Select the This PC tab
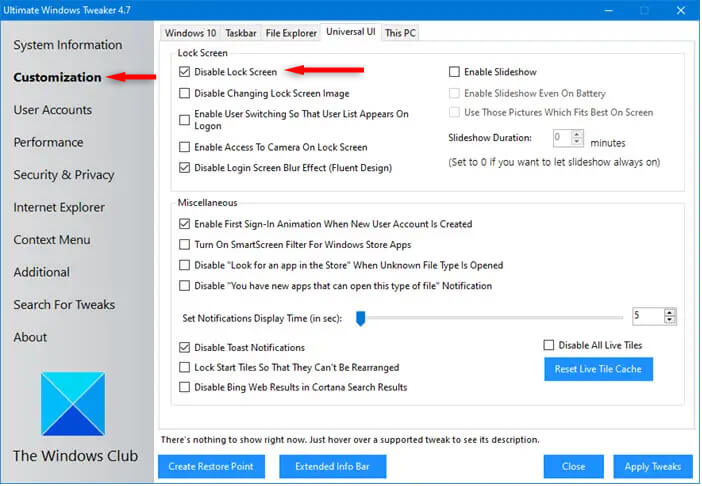The height and width of the screenshot is (486, 702). click(400, 33)
